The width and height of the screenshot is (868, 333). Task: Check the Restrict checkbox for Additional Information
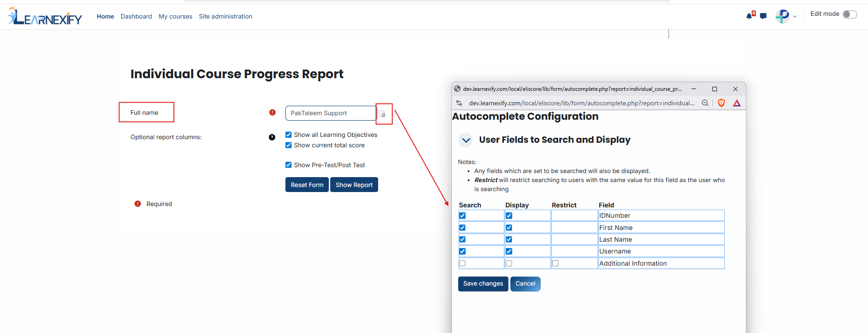tap(555, 263)
